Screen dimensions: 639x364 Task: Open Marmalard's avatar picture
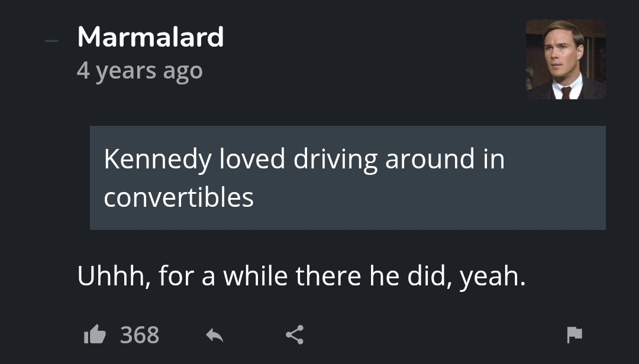coord(565,59)
